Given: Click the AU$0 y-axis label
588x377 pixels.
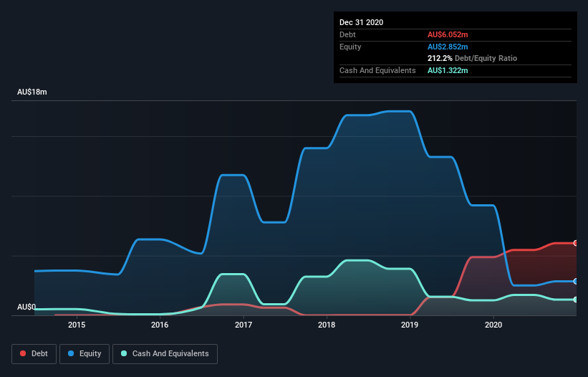Looking at the screenshot, I should (x=26, y=307).
